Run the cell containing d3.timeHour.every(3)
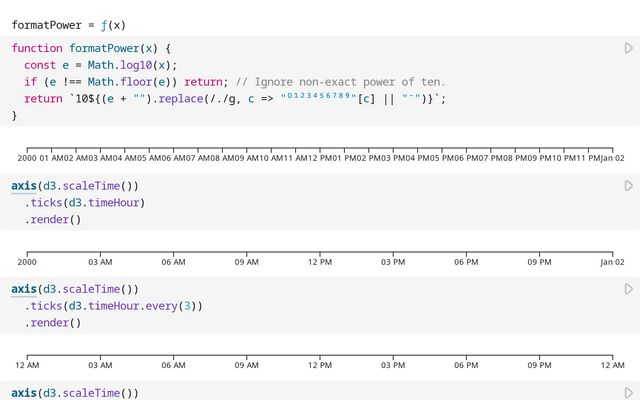The height and width of the screenshot is (400, 640). 629,289
